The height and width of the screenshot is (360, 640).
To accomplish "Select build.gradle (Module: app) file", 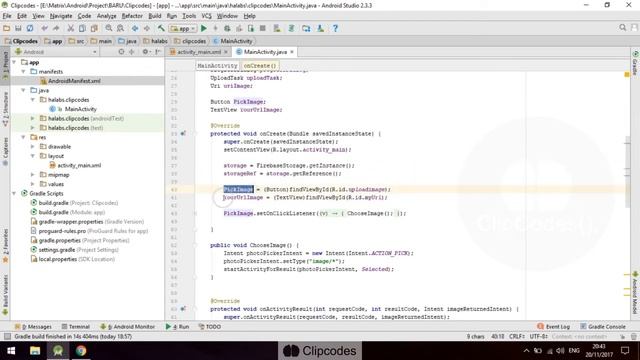I will coord(71,212).
